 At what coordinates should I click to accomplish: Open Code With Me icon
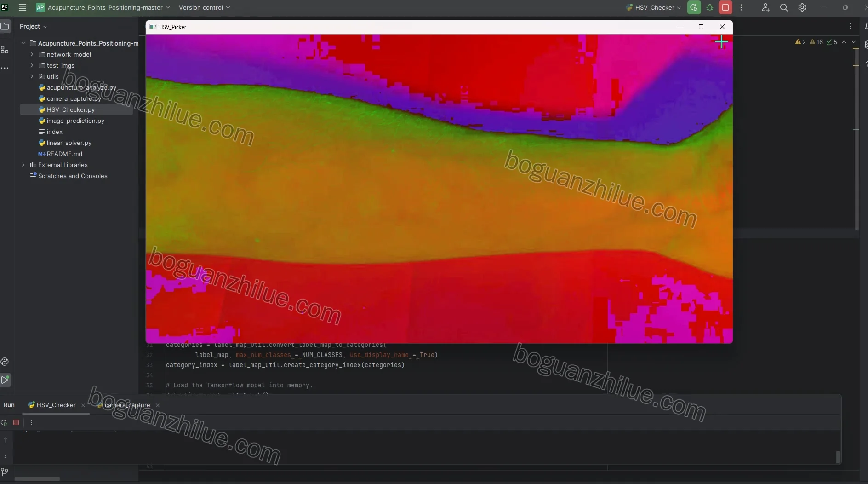pyautogui.click(x=765, y=7)
